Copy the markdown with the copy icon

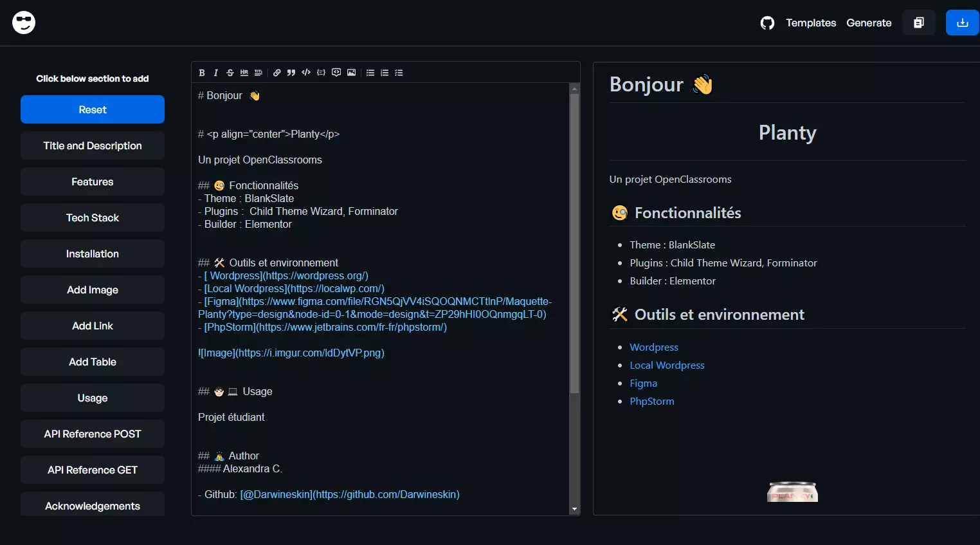pyautogui.click(x=919, y=23)
